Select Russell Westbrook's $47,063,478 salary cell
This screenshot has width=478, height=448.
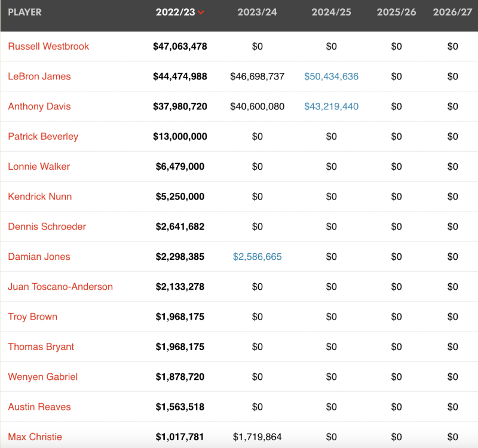[x=180, y=47]
